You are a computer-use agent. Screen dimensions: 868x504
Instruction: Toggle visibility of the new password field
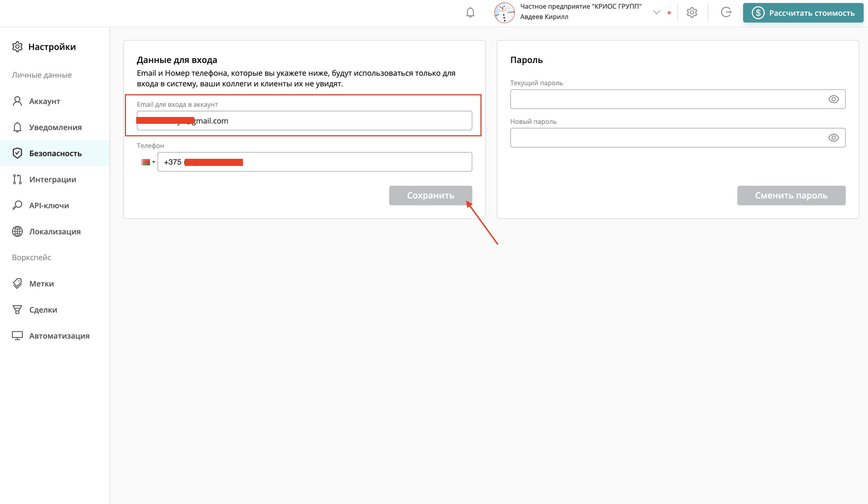point(833,138)
